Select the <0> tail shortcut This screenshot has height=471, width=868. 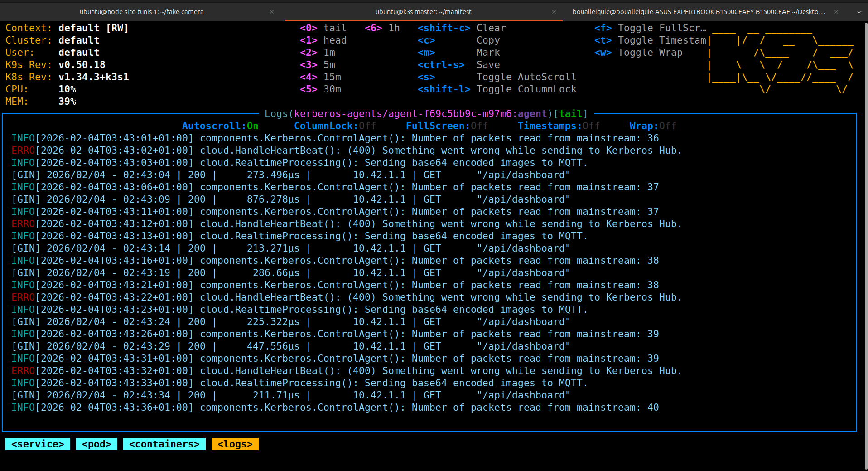point(323,28)
